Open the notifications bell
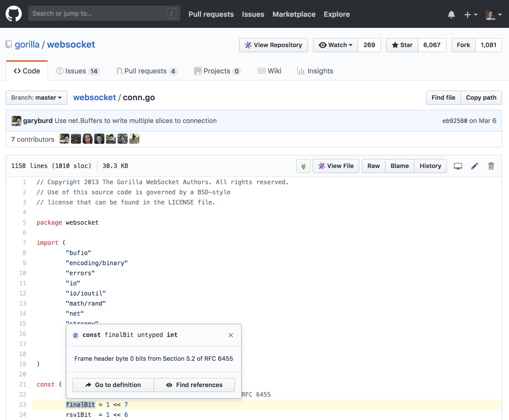The width and height of the screenshot is (509, 420). click(x=451, y=14)
